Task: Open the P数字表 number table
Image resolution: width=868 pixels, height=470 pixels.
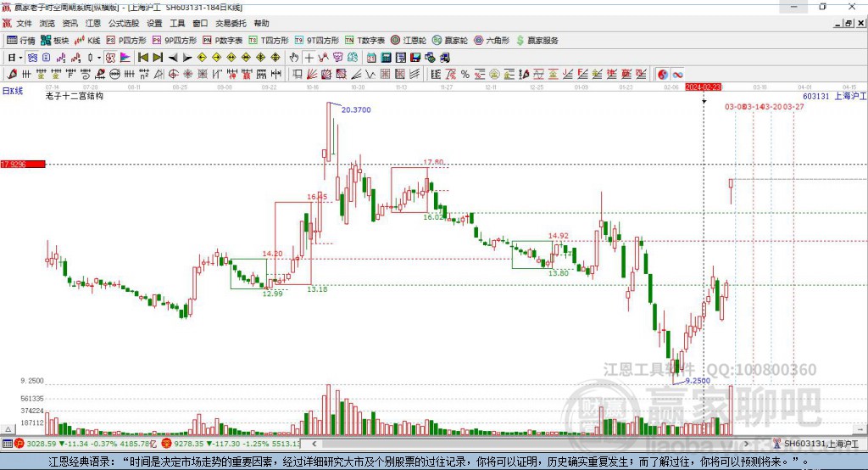Action: click(x=223, y=41)
